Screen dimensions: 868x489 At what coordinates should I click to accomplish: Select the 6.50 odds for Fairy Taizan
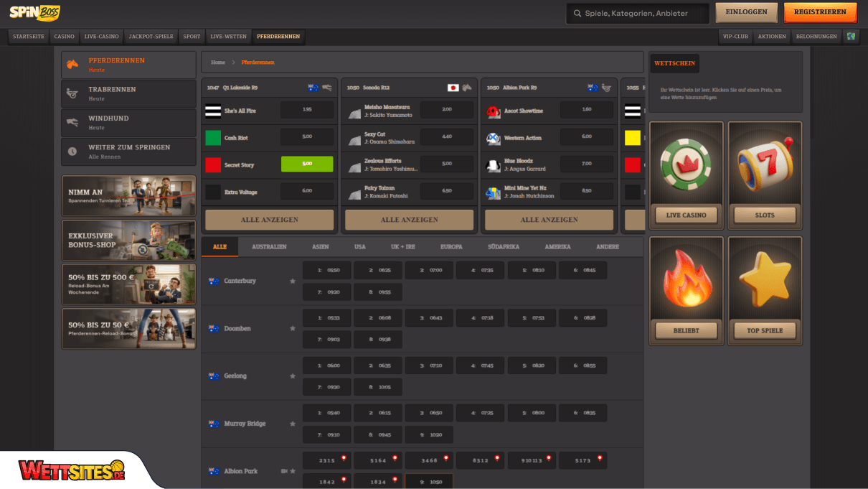(x=447, y=192)
